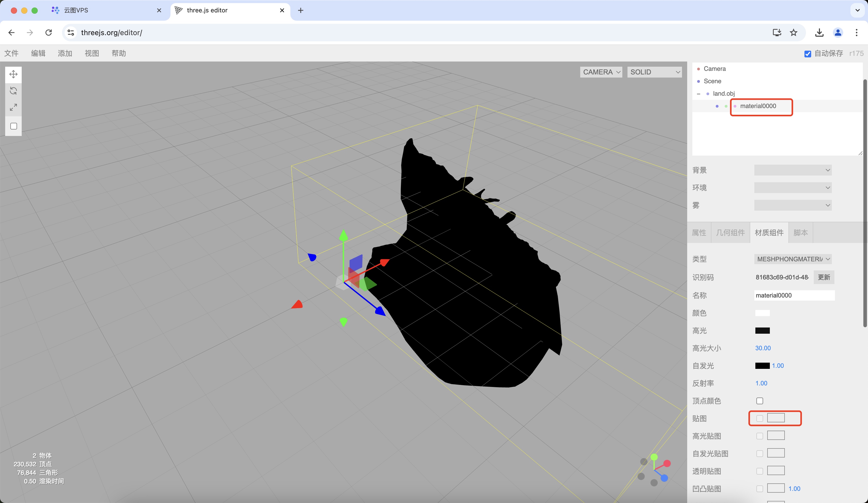Select material0000 in the outliner

tap(758, 106)
